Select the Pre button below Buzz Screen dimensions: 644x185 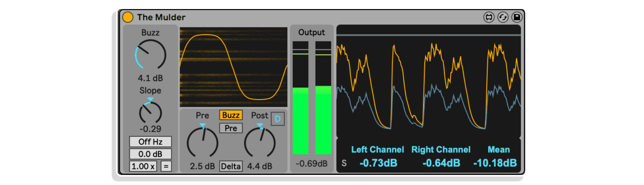tap(231, 128)
